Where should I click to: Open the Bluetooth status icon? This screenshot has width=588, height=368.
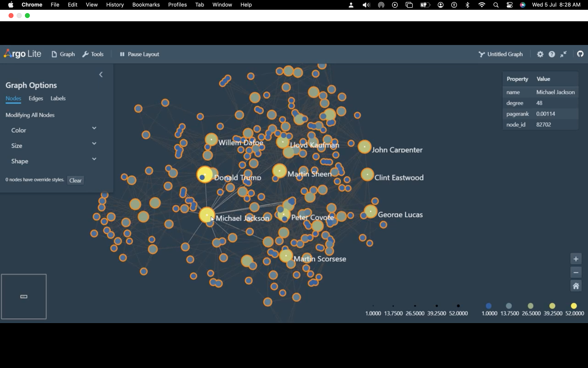point(468,5)
